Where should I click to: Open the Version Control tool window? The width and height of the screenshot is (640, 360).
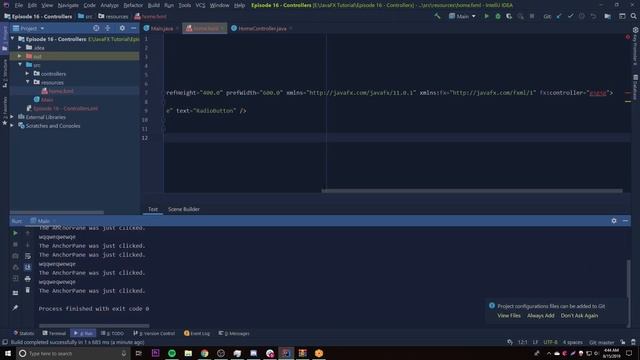click(x=154, y=333)
